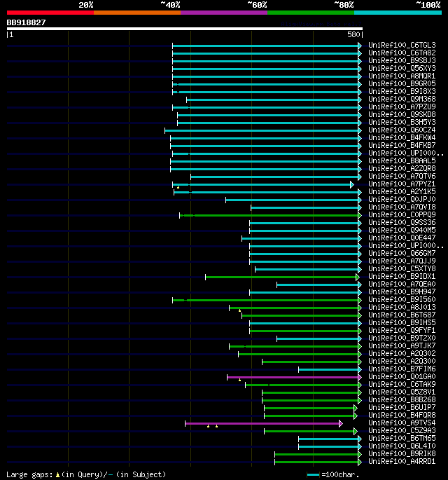Select the UniRef100_Q9SKD8 label
448x480 pixels.
[x=402, y=114]
